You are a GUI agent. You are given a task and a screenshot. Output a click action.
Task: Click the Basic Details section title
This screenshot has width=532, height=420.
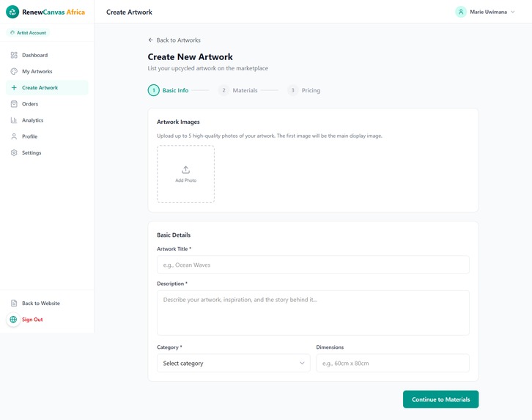click(174, 235)
